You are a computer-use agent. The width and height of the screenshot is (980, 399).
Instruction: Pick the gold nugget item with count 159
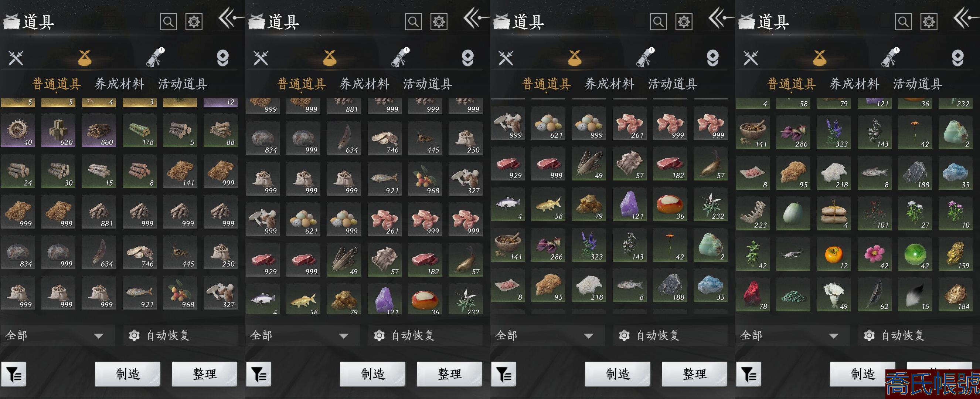click(x=955, y=254)
